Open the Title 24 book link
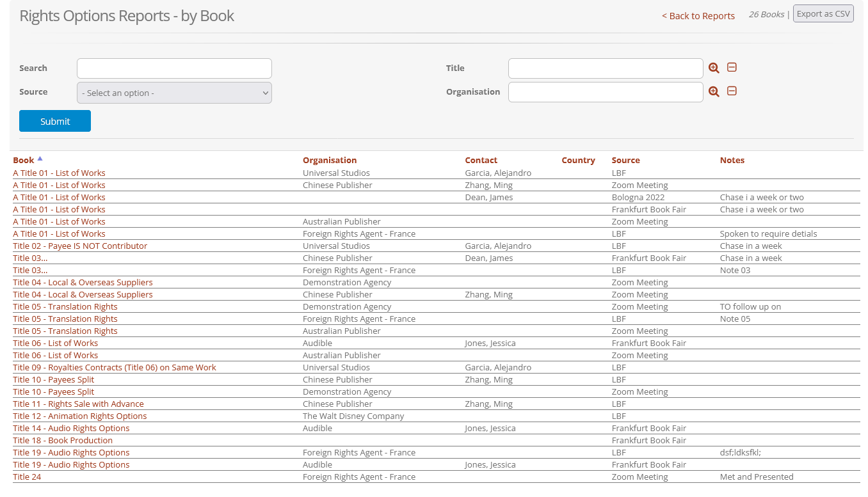868x497 pixels. (27, 477)
